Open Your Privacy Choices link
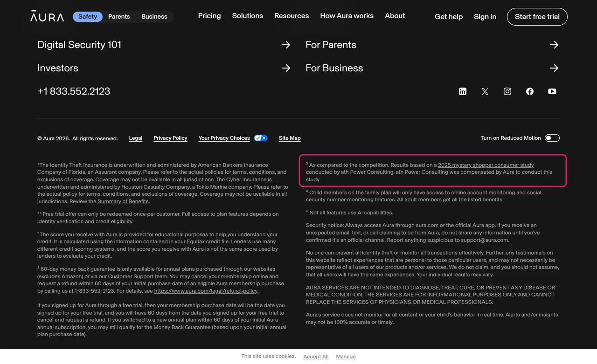Screen dimensions: 597x364 (224, 138)
